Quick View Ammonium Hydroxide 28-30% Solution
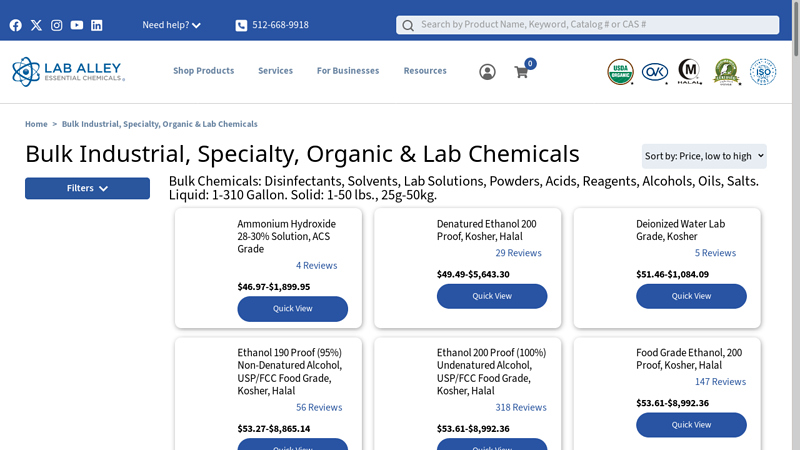The image size is (800, 450). [x=292, y=309]
